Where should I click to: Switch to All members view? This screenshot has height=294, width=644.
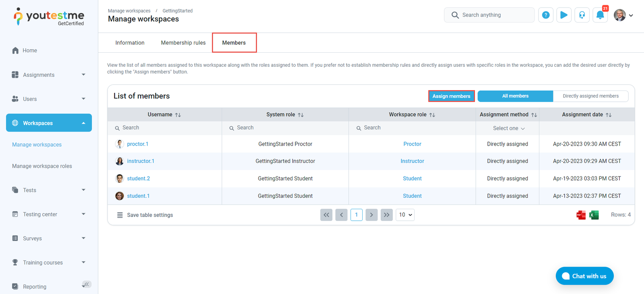515,96
